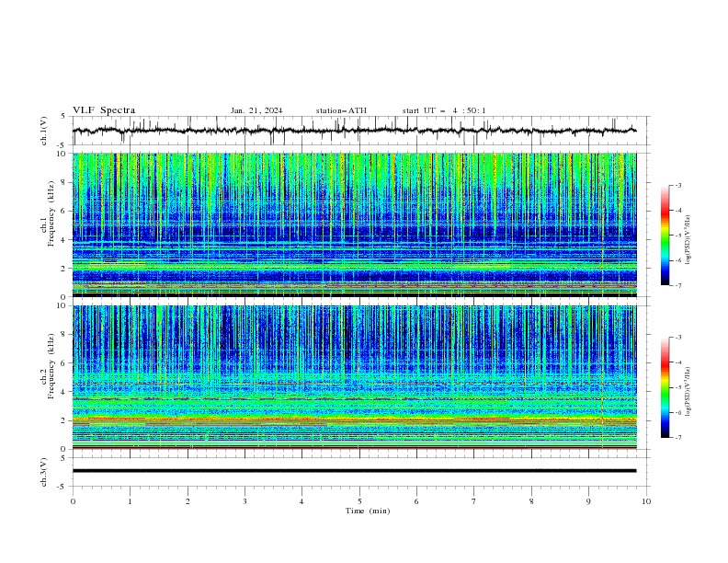The height and width of the screenshot is (563, 728).
Task: Click the ch.1 voltage waveform trace
Action: click(x=354, y=131)
